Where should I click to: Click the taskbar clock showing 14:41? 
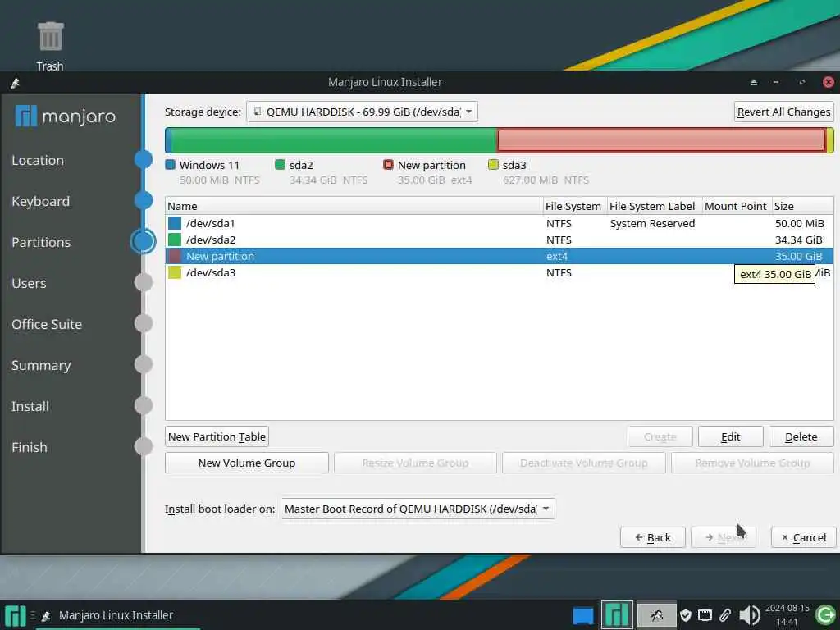787,615
